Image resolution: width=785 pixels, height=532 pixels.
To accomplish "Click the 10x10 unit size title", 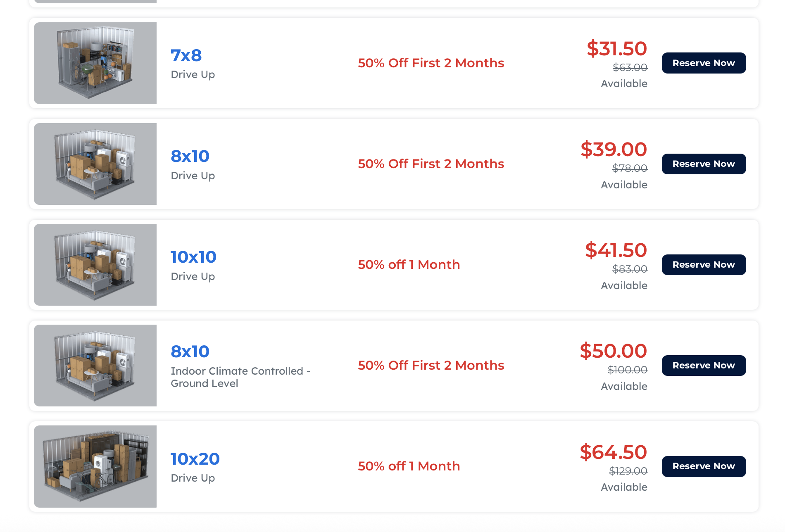I will [x=193, y=257].
